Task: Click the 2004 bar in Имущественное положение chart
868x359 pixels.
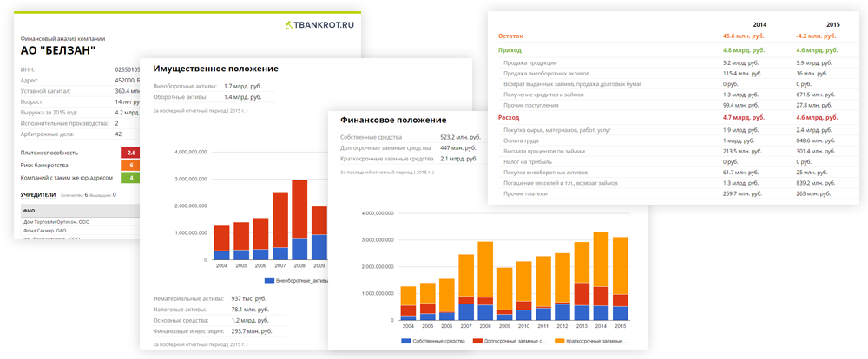Action: coord(221,243)
